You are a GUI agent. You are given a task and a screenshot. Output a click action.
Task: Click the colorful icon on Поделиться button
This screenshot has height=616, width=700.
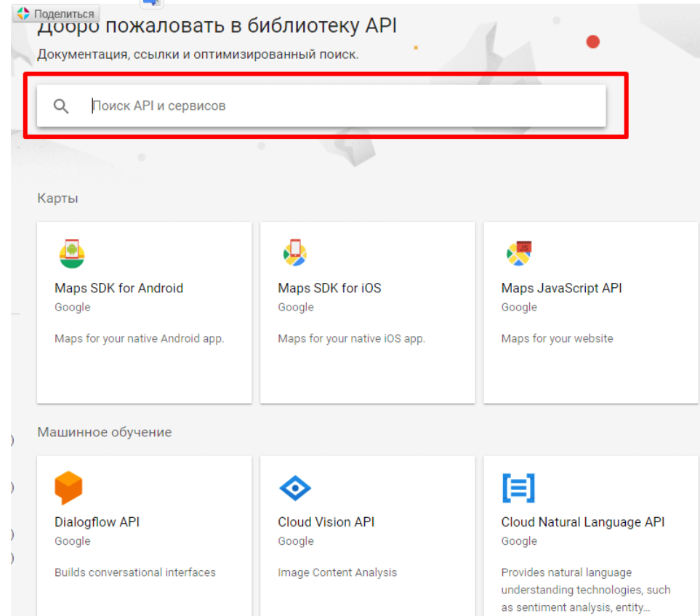(23, 14)
